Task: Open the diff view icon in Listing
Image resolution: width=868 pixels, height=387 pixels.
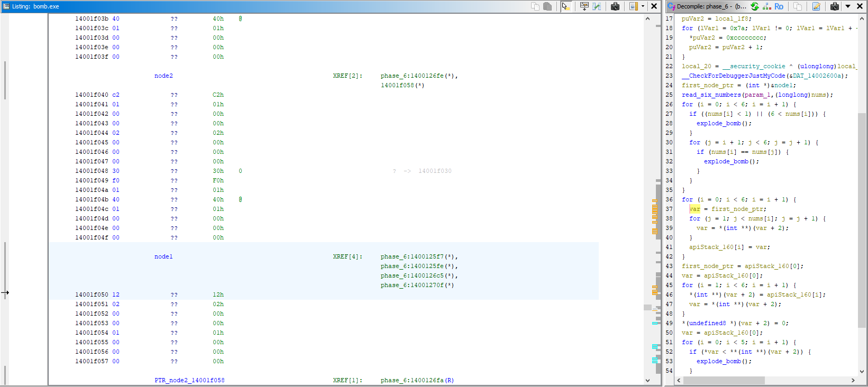Action: click(x=597, y=6)
